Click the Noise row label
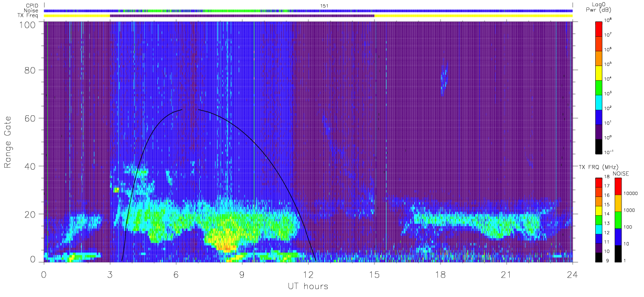This screenshot has height=297, width=644. tap(31, 10)
